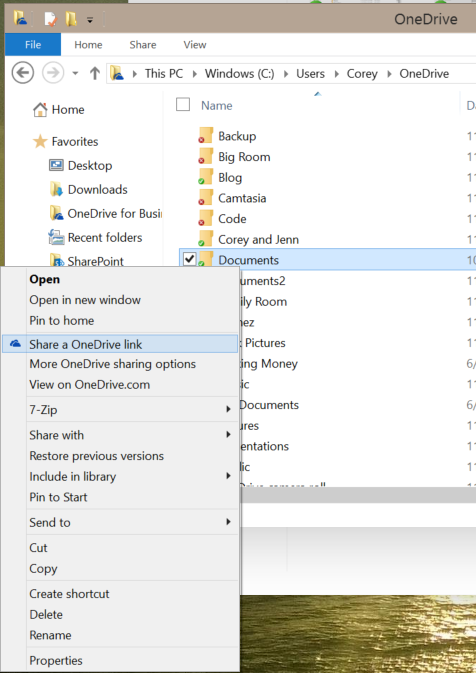The width and height of the screenshot is (476, 673).
Task: Open the recent locations dropdown arrow
Action: (x=75, y=73)
